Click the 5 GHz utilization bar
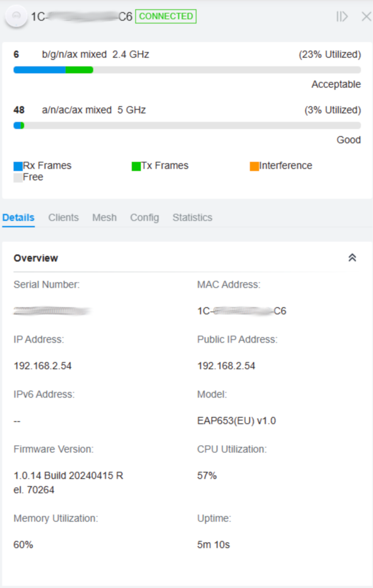The width and height of the screenshot is (373, 588). point(187,125)
